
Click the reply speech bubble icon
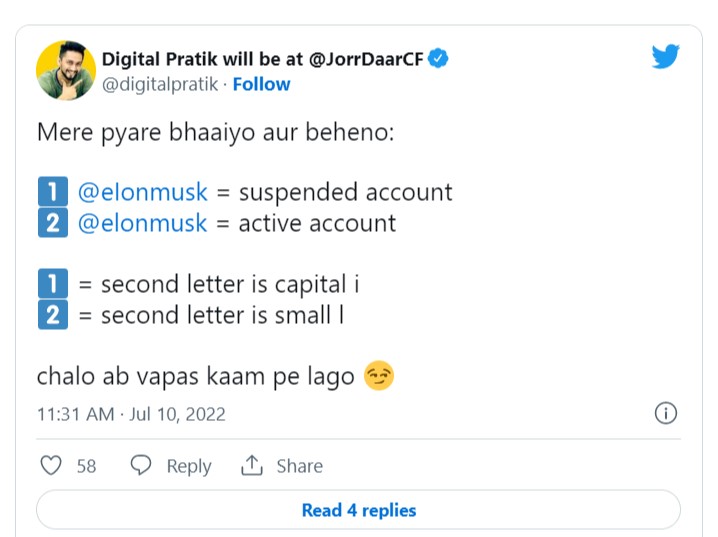pos(141,465)
